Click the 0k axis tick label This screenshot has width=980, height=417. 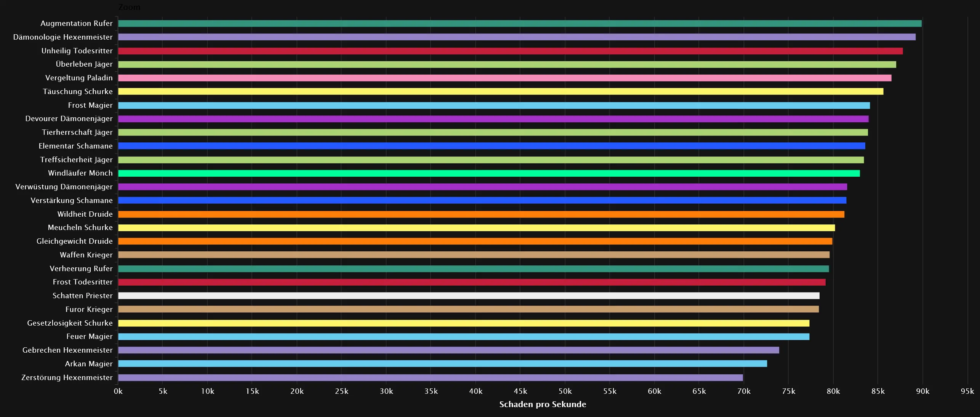(x=118, y=391)
